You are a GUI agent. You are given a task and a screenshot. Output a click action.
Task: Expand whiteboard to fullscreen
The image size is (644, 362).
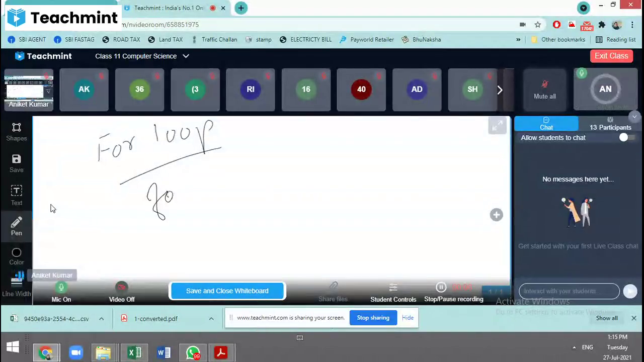tap(497, 126)
